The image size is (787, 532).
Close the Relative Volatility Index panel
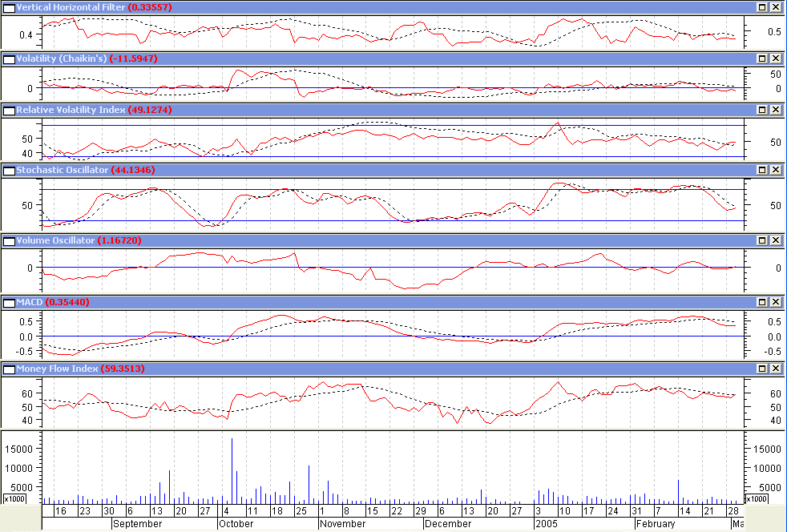775,110
